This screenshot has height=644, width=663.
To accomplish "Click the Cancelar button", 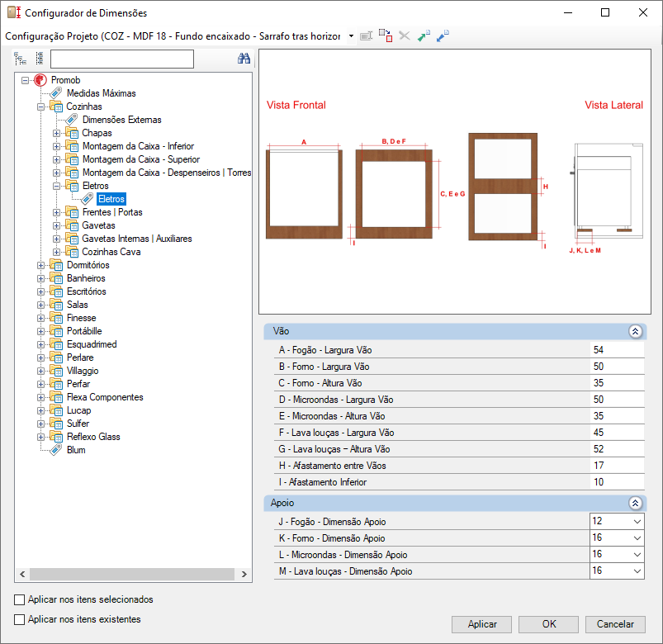I will (615, 624).
